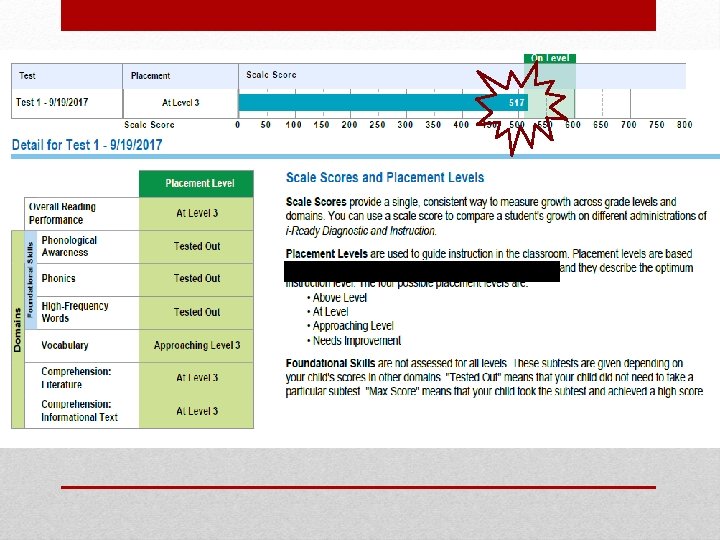Select the 'Test 1 - 9/19/2017' row cell
The width and height of the screenshot is (720, 540).
click(x=67, y=103)
